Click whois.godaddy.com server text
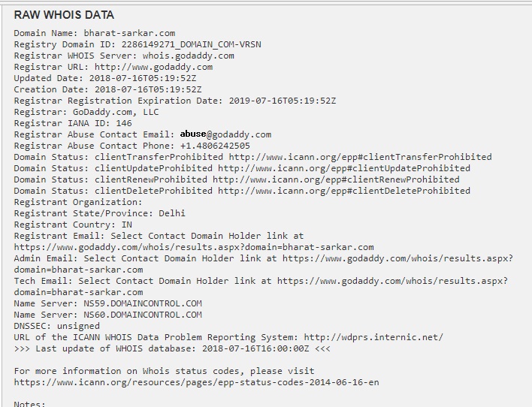The height and width of the screenshot is (407, 532). click(189, 56)
